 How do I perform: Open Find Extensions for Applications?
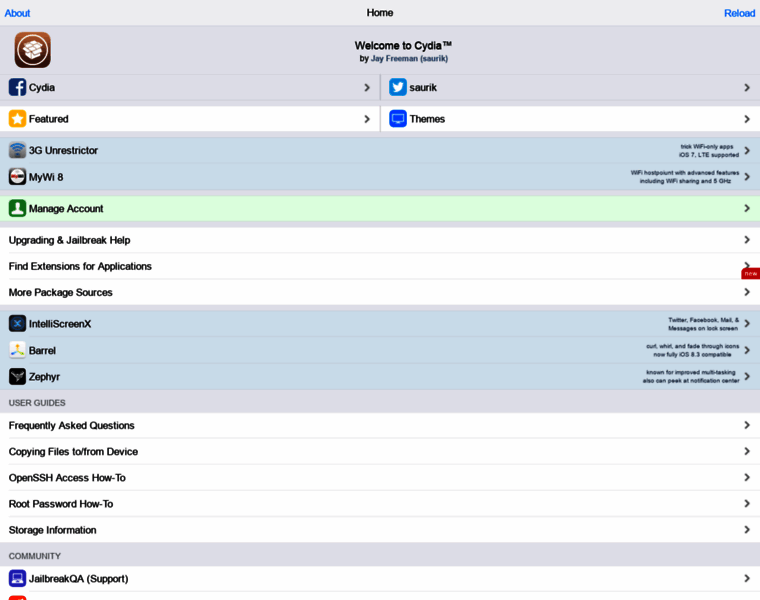coord(380,266)
